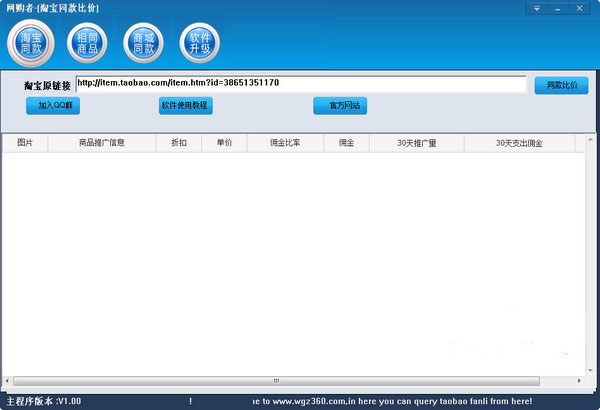Sort by 折扣 column header
Viewport: 600px width, 410px height.
[179, 143]
